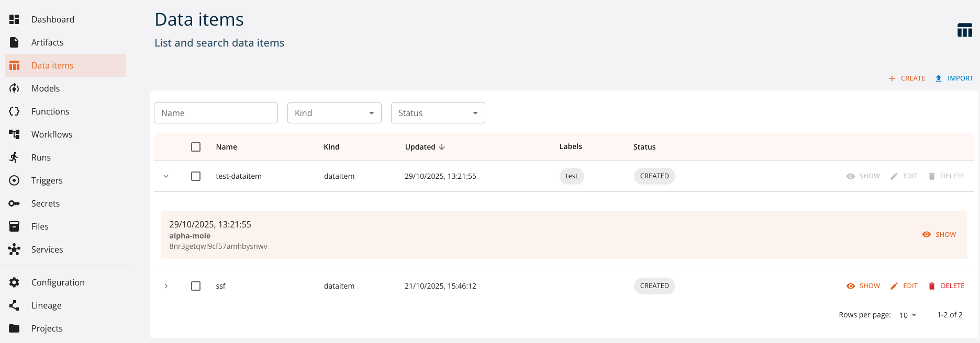Screen dimensions: 980x343
Task: Open the Artifacts menu item
Action: [47, 42]
